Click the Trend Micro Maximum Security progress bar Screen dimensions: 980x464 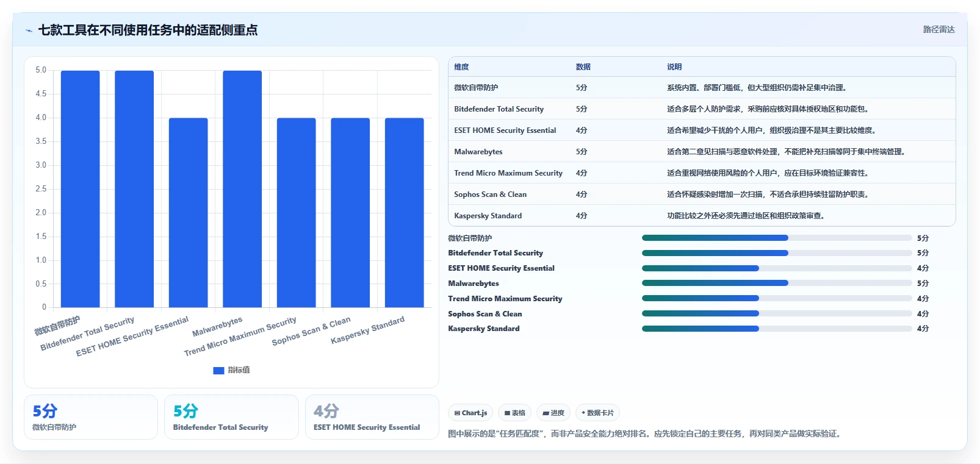coord(777,298)
